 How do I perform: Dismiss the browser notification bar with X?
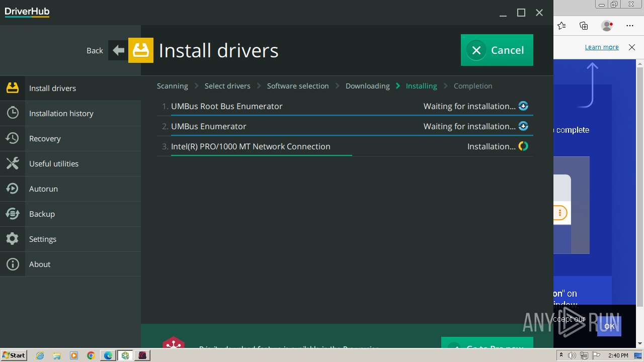[632, 47]
